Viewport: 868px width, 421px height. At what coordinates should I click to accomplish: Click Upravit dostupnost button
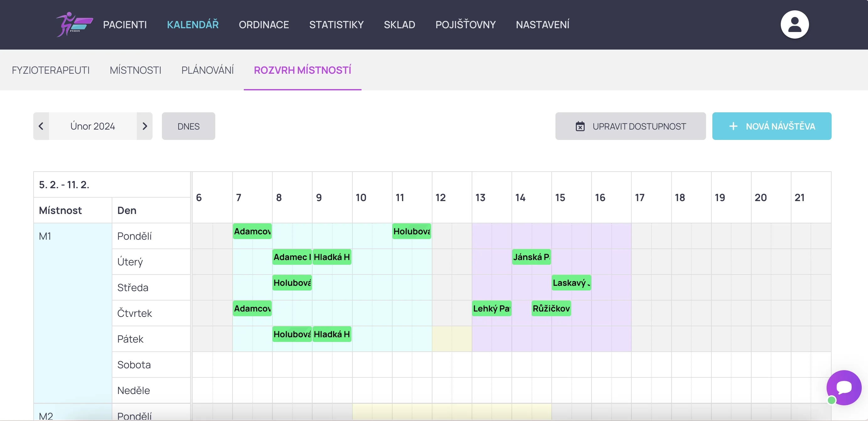pos(630,126)
